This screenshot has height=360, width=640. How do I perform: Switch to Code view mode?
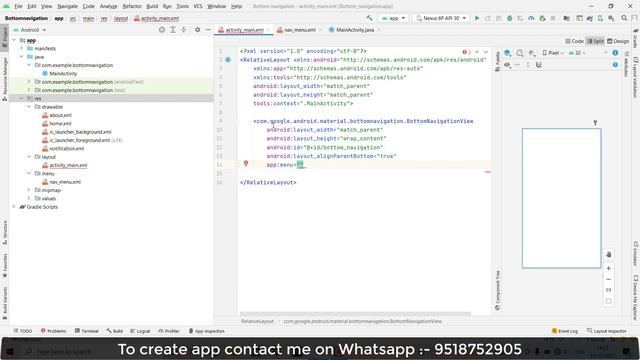coord(574,41)
